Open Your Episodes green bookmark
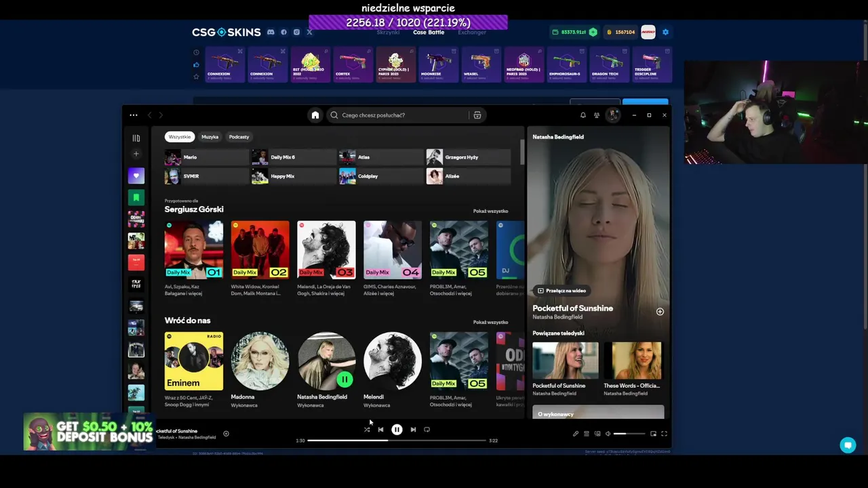868x488 pixels. click(136, 197)
